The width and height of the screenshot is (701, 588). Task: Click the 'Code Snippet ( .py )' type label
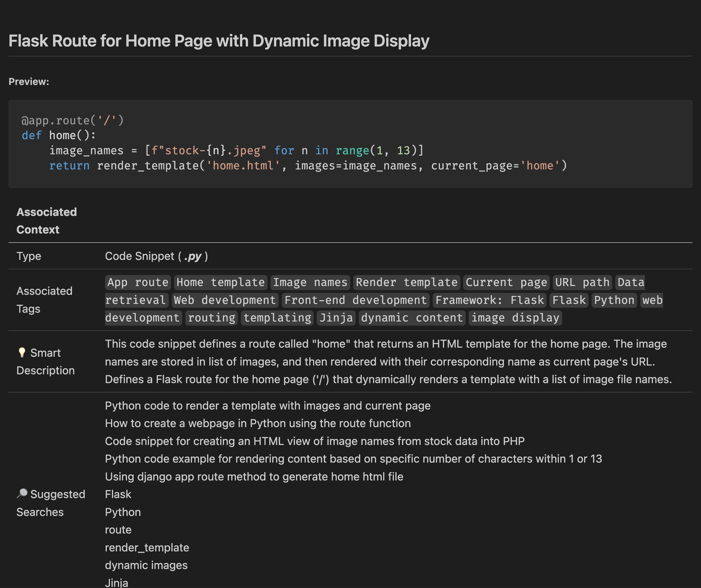[x=156, y=256]
